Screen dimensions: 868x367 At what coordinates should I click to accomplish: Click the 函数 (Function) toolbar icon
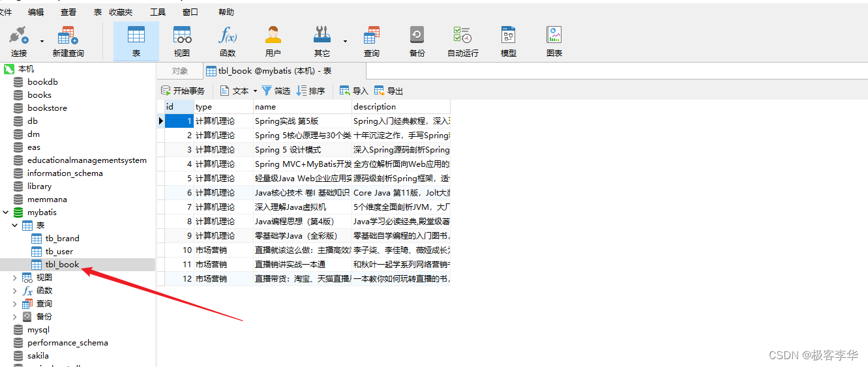[228, 42]
